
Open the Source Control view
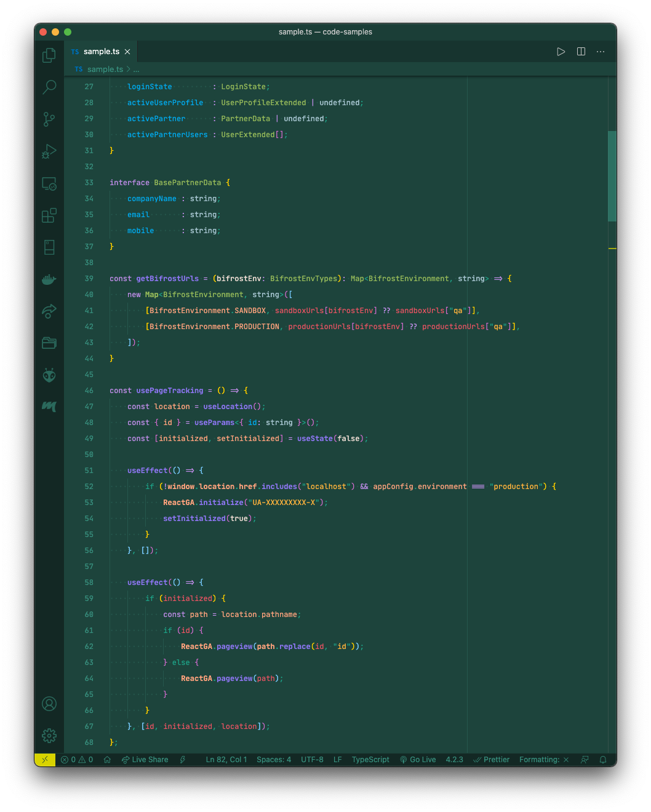click(x=49, y=119)
